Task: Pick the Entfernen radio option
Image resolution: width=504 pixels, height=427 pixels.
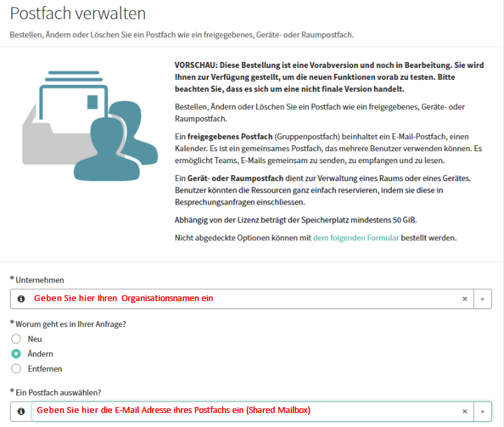Action: (17, 368)
